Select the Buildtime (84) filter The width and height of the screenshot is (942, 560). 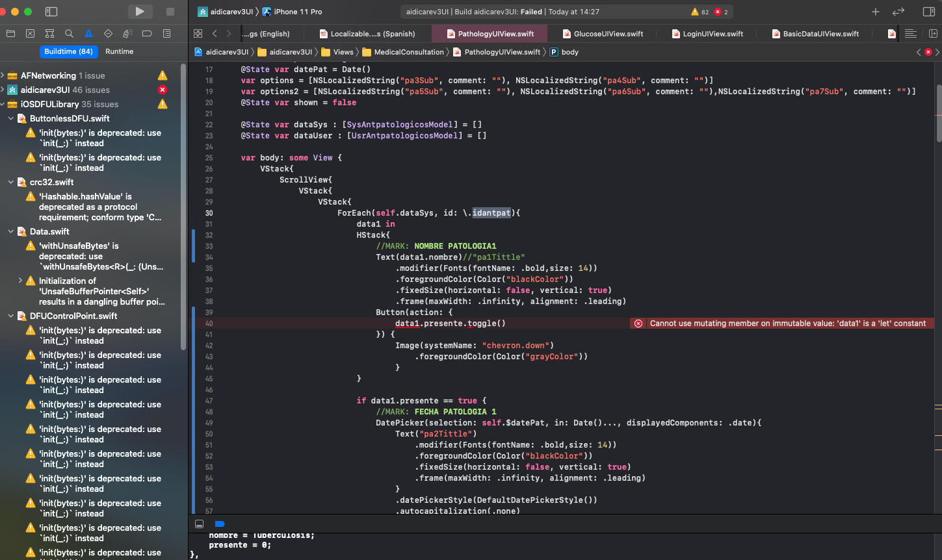coord(68,51)
